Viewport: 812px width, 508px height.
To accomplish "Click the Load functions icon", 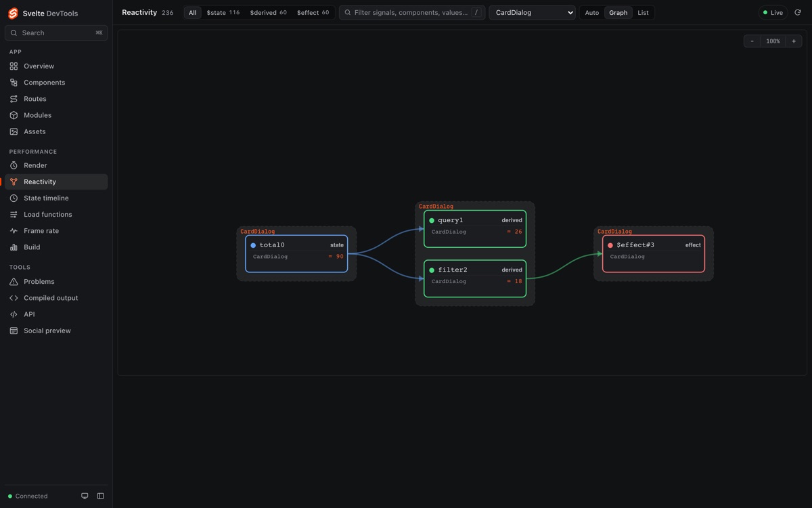I will [x=14, y=215].
